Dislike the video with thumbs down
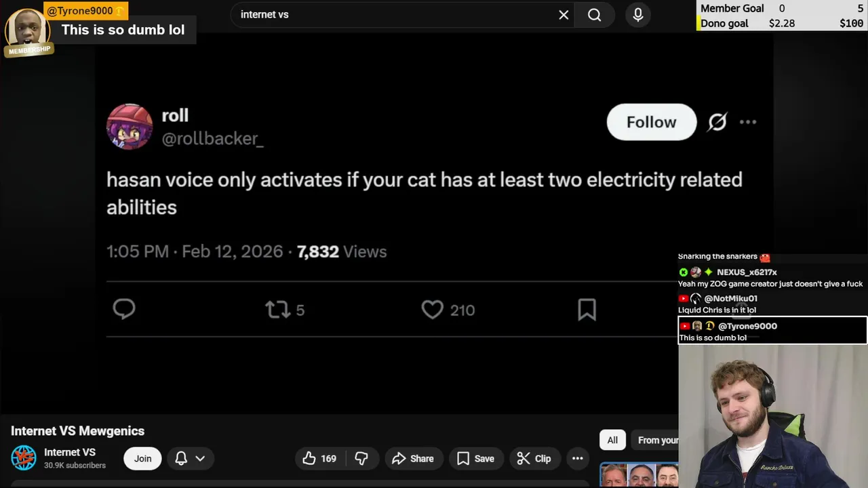 pyautogui.click(x=361, y=459)
